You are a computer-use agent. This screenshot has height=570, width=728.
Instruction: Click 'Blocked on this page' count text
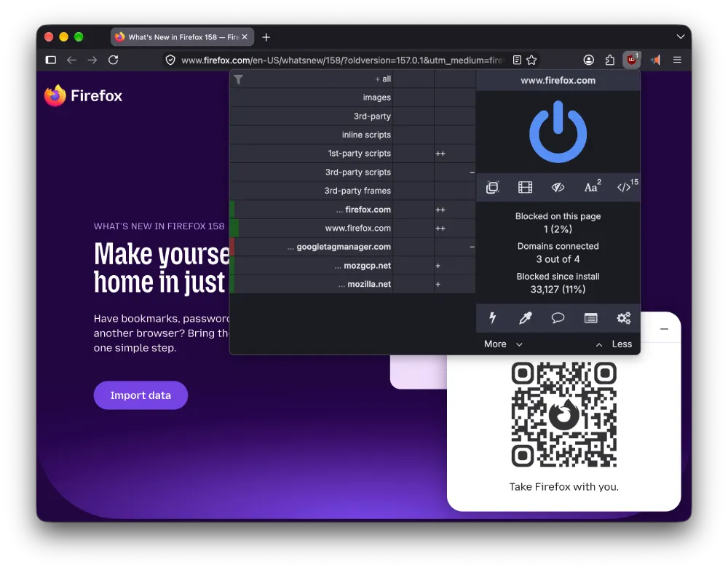click(x=558, y=222)
